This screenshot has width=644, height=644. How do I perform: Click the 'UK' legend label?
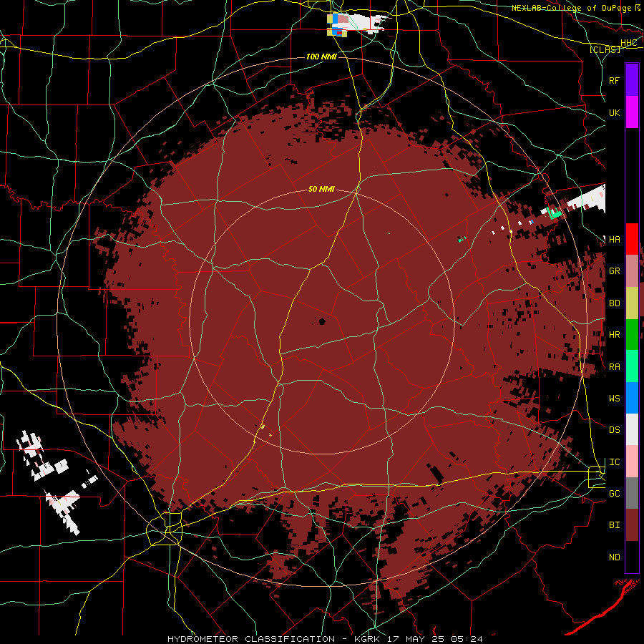point(614,112)
